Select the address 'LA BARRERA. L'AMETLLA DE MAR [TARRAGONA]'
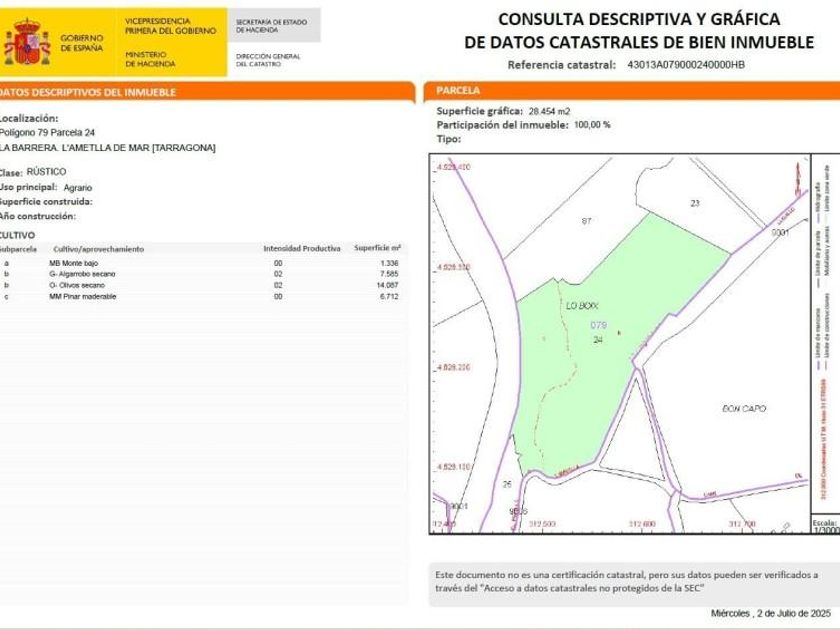This screenshot has height=630, width=840. [107, 147]
